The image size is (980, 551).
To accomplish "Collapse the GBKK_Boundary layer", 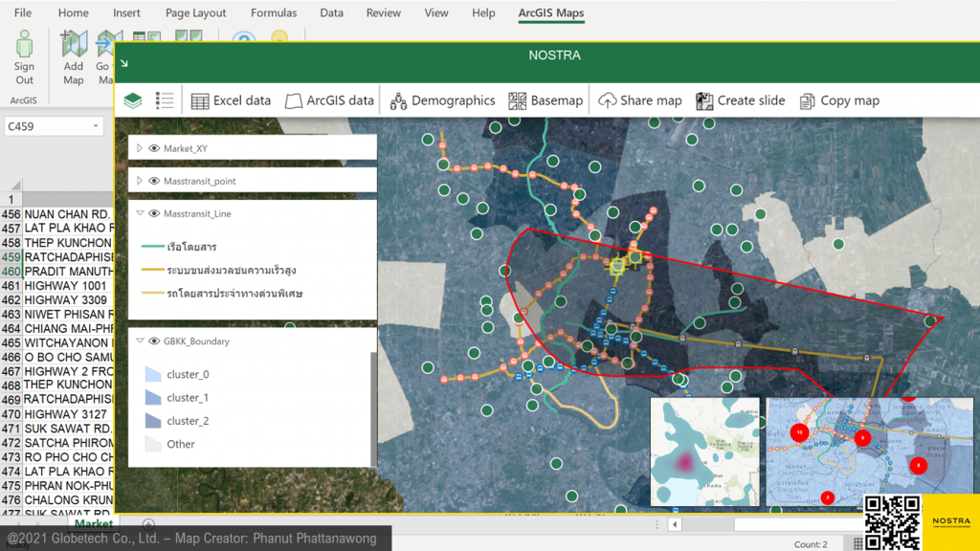I will pos(140,342).
